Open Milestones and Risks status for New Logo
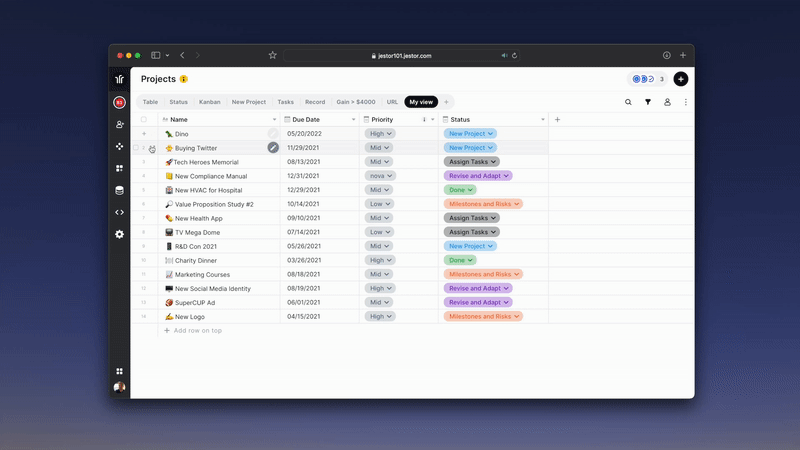Viewport: 800px width, 450px height. (x=483, y=316)
